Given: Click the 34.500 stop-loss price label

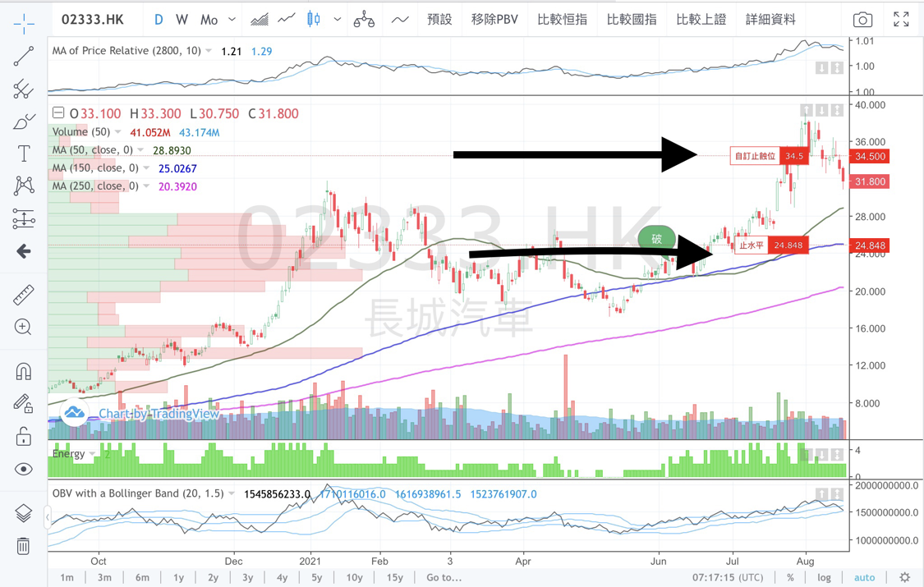Looking at the screenshot, I should click(x=871, y=157).
